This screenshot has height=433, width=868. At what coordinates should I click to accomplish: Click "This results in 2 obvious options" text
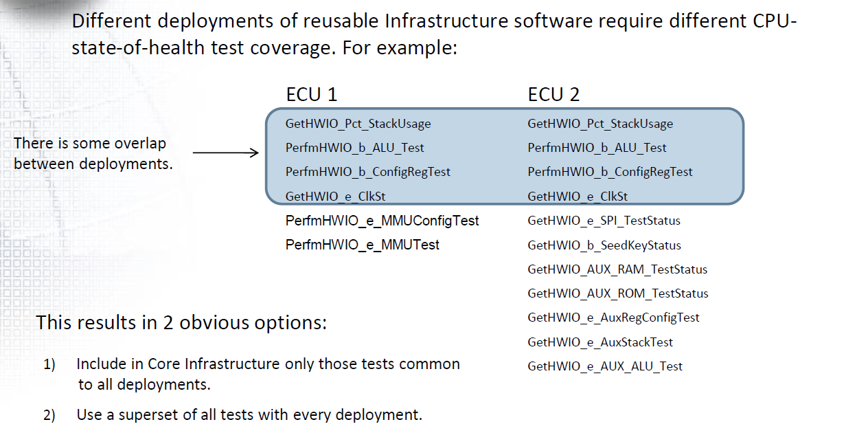pyautogui.click(x=181, y=322)
